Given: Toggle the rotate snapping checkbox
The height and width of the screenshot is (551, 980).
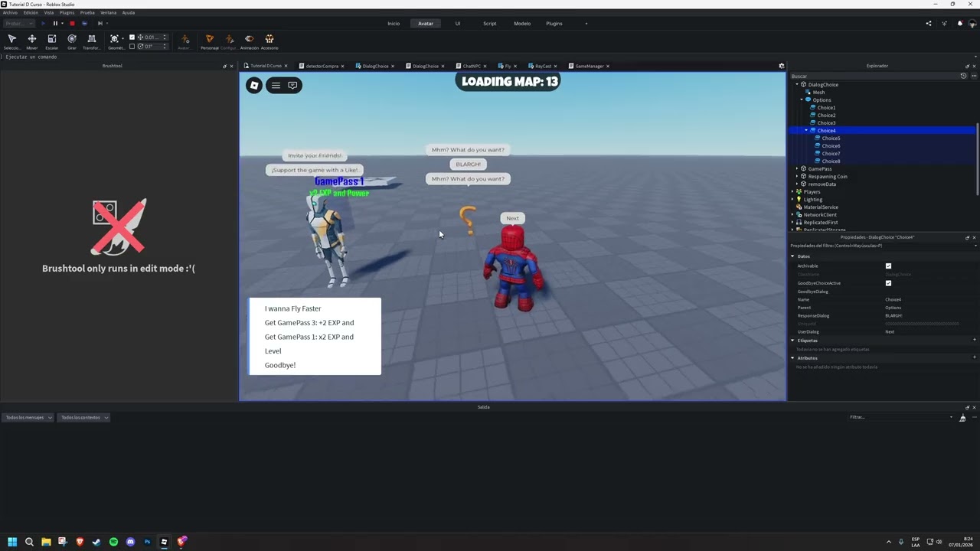Looking at the screenshot, I should pos(132,46).
